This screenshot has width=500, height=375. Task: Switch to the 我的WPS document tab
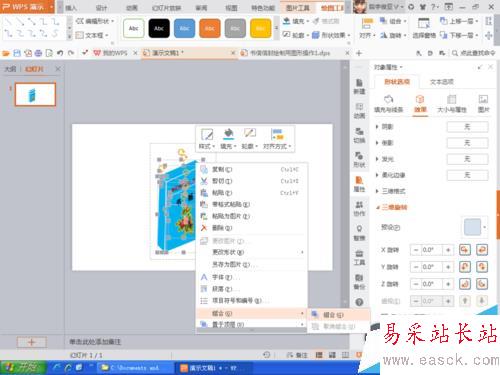point(115,53)
